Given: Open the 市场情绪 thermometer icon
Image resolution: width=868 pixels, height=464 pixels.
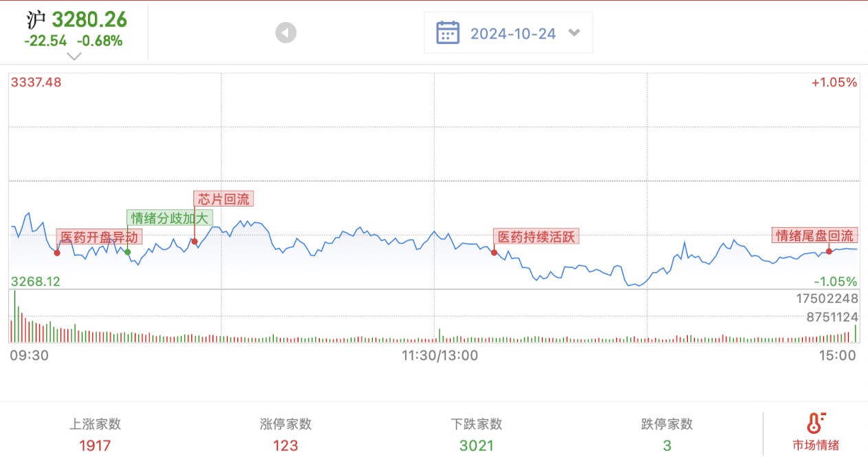Looking at the screenshot, I should click(x=815, y=423).
